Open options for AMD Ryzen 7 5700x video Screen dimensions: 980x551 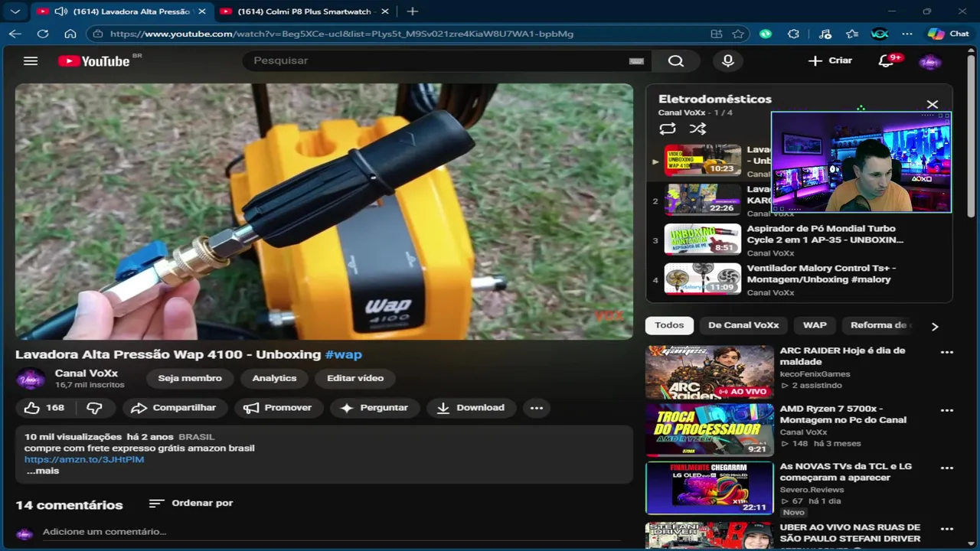click(x=947, y=411)
